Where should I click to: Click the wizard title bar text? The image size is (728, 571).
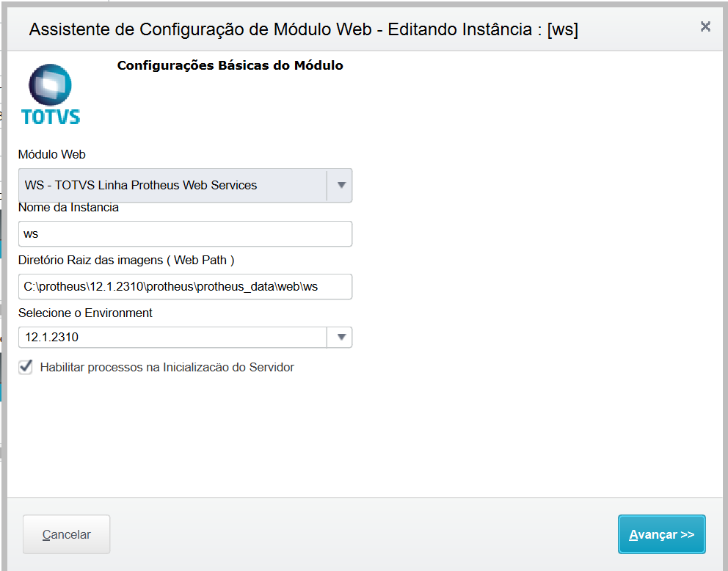coord(303,29)
